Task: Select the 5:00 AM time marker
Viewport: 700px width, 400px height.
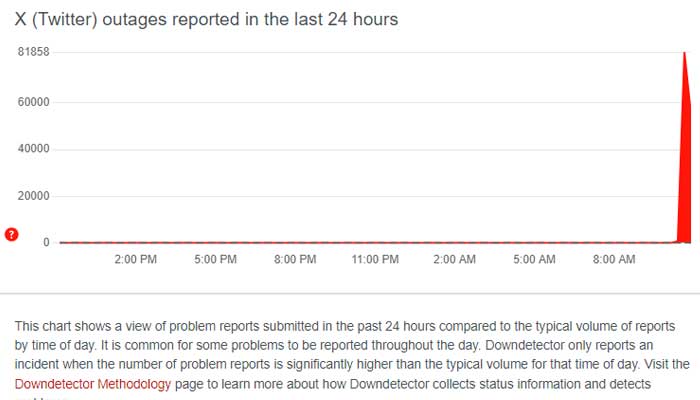Action: coord(534,260)
